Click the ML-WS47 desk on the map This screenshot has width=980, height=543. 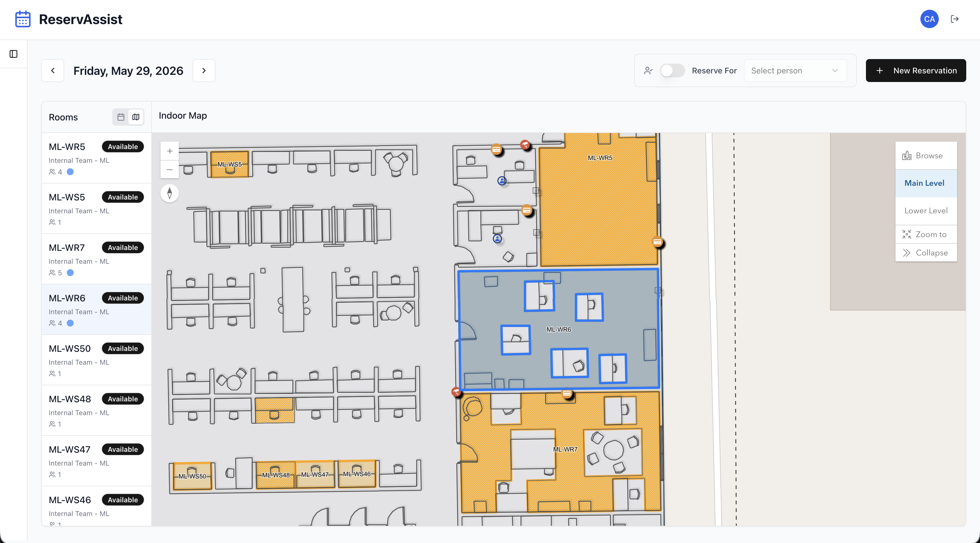315,474
